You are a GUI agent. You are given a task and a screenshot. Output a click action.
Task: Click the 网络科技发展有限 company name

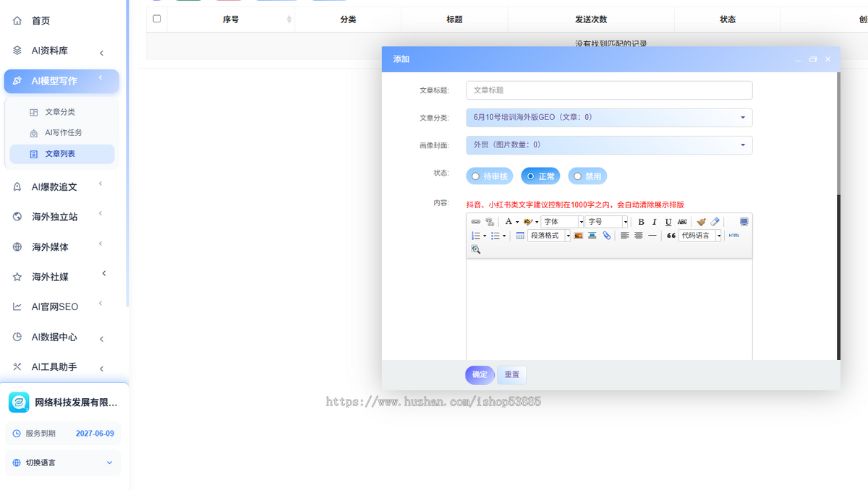[76, 403]
